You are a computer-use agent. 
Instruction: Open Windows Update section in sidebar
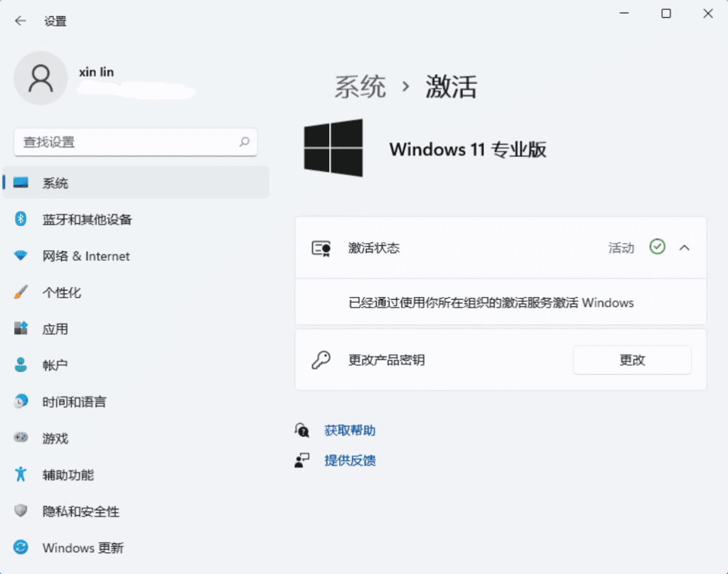[x=82, y=548]
